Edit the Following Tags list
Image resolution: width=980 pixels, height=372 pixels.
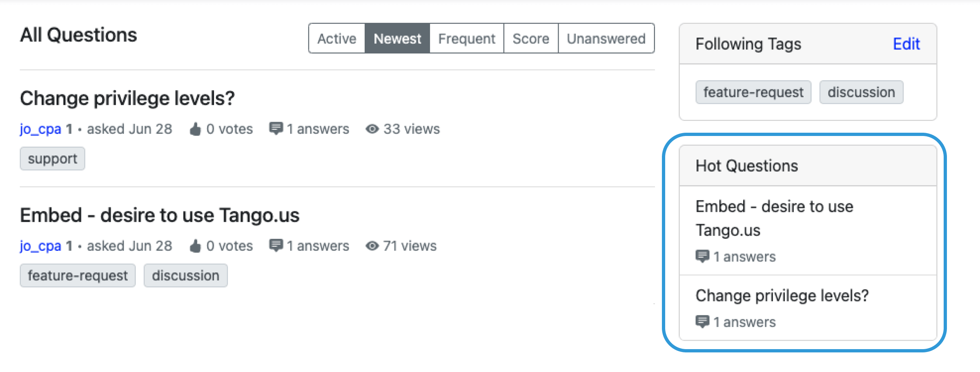[906, 44]
